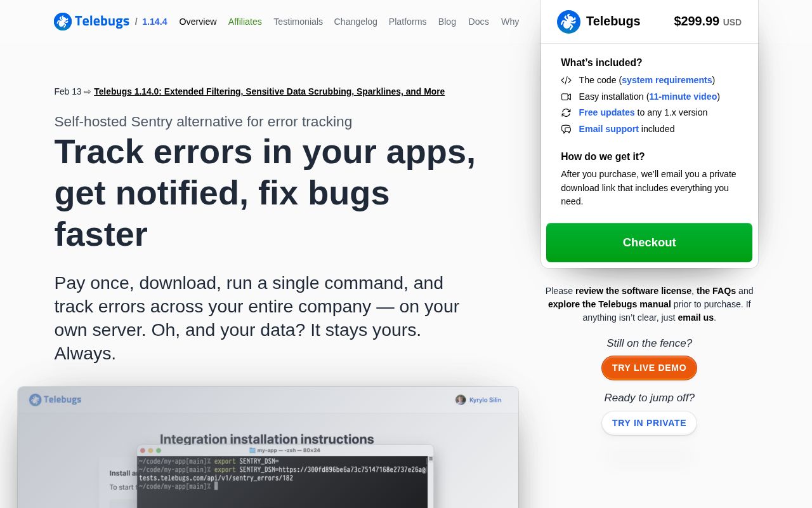
Task: Follow the Telebugs 1.14.0 changelog link
Action: click(269, 91)
